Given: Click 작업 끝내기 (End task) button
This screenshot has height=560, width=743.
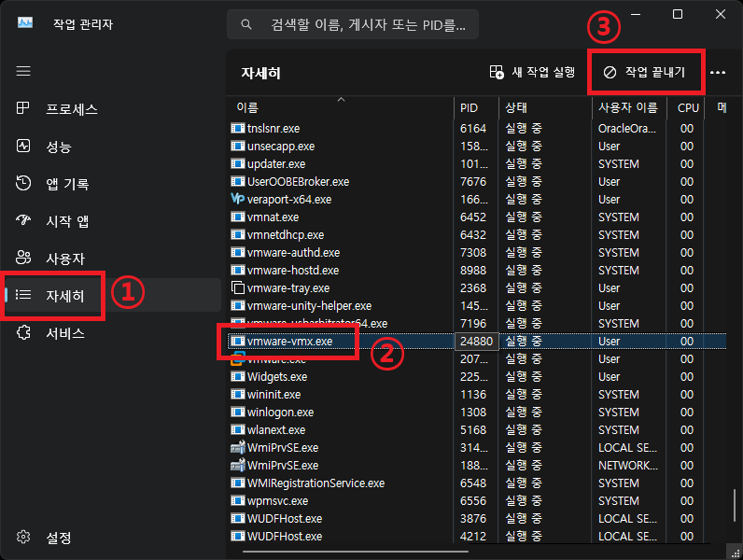Looking at the screenshot, I should 644,72.
